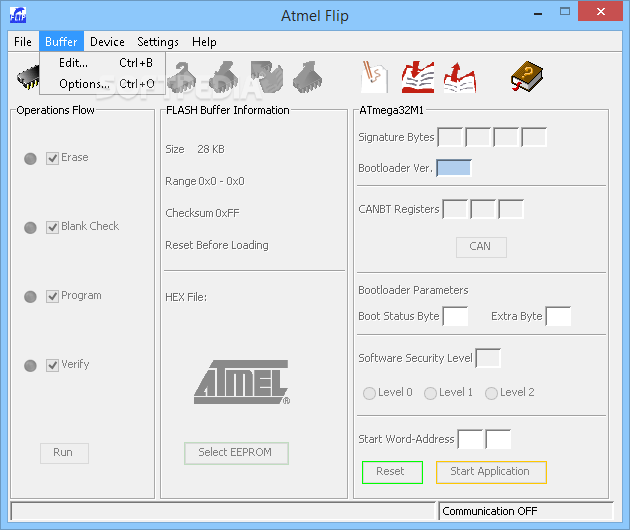Select the Level 1 radio button

click(x=430, y=393)
